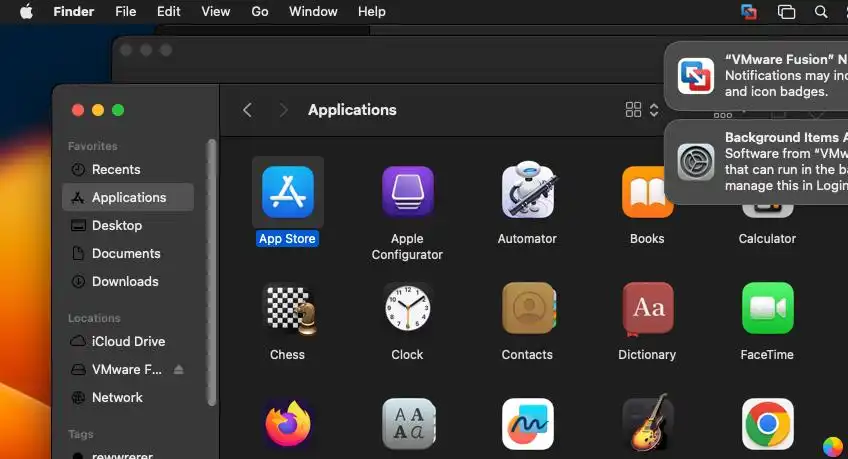Screen dimensions: 848x459
Task: Select Applications in the sidebar
Action: [128, 197]
